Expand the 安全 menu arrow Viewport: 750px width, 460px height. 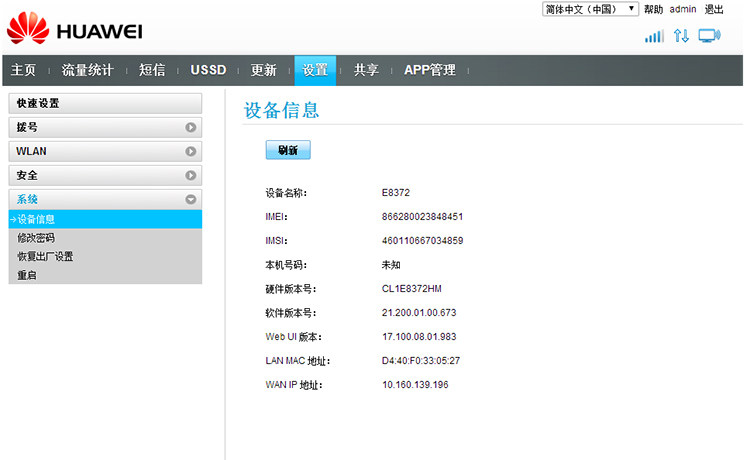(191, 175)
